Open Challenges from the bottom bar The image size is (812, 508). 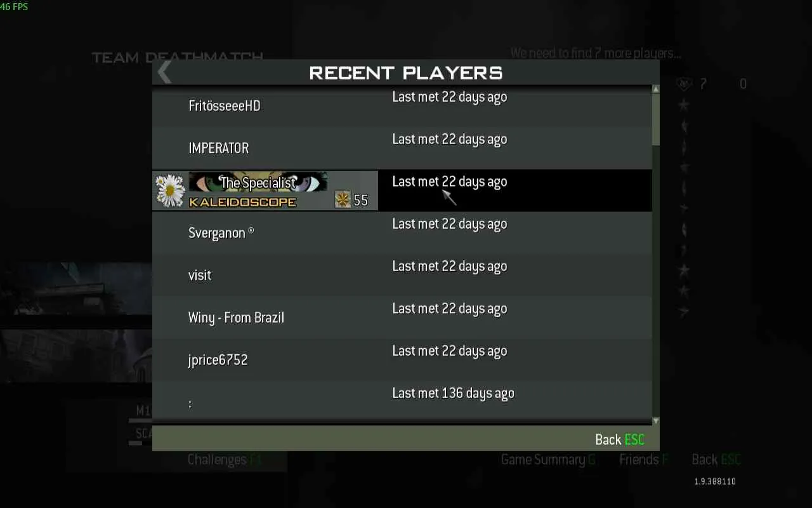(225, 460)
